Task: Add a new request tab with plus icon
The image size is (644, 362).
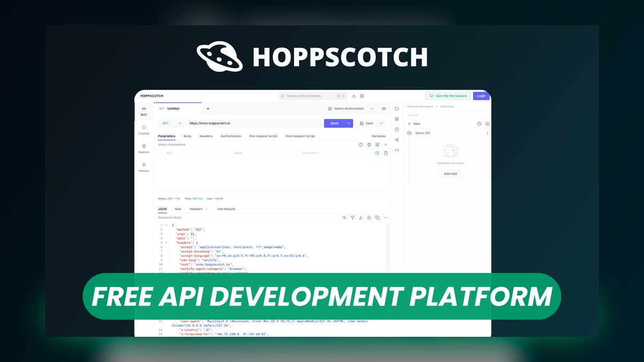Action: pyautogui.click(x=208, y=108)
